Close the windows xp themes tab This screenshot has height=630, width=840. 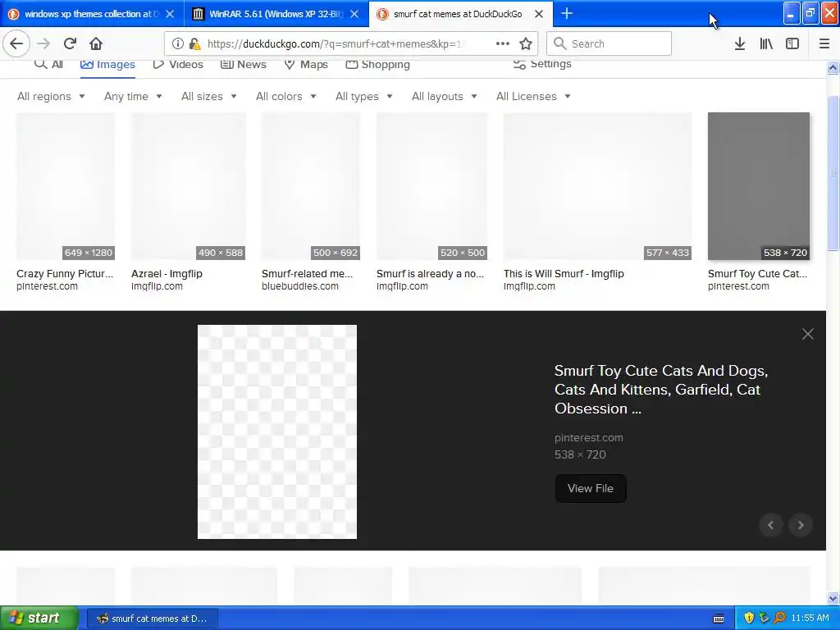click(170, 14)
